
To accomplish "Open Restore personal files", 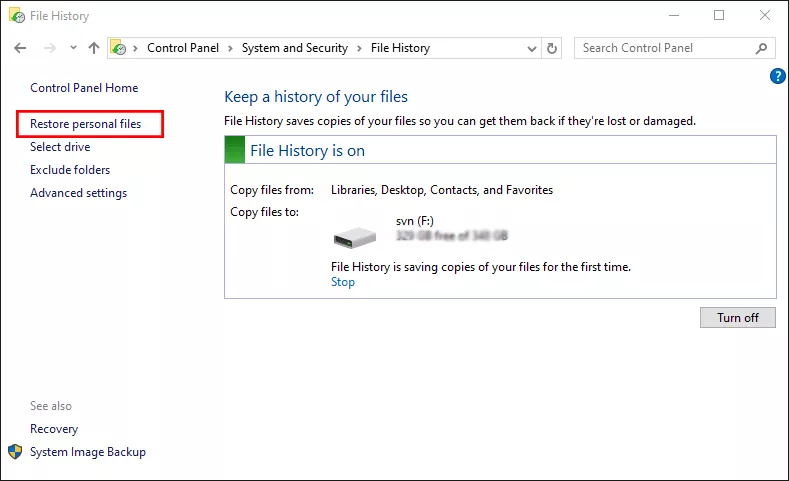I will click(86, 124).
